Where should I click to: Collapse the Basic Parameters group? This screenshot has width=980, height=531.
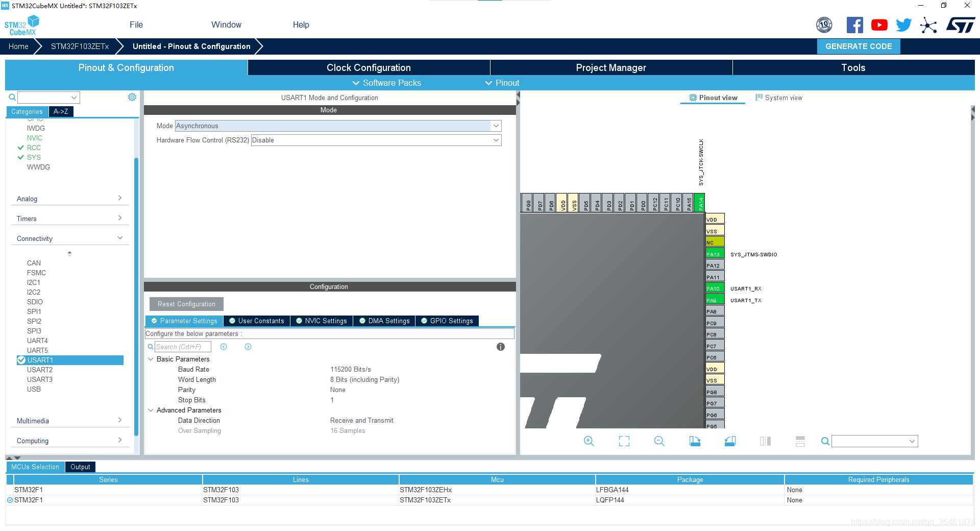coord(151,359)
